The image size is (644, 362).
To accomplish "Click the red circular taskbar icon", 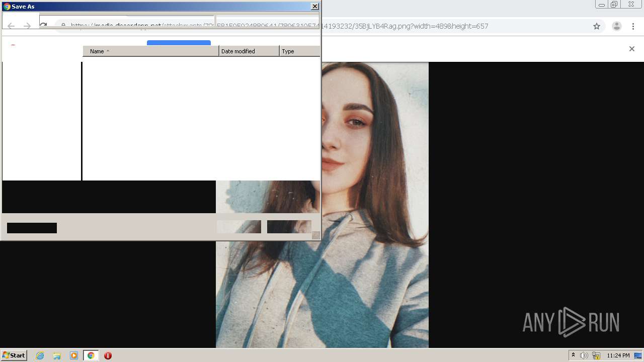I will tap(108, 355).
